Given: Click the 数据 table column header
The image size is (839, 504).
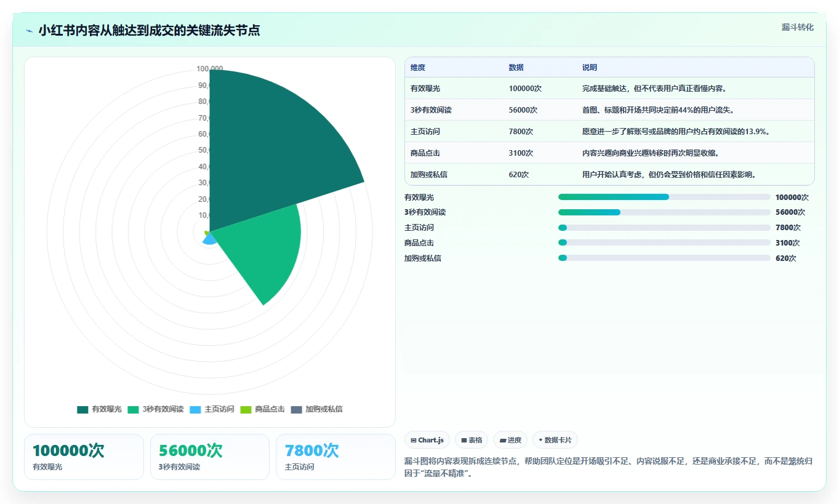Looking at the screenshot, I should point(516,68).
